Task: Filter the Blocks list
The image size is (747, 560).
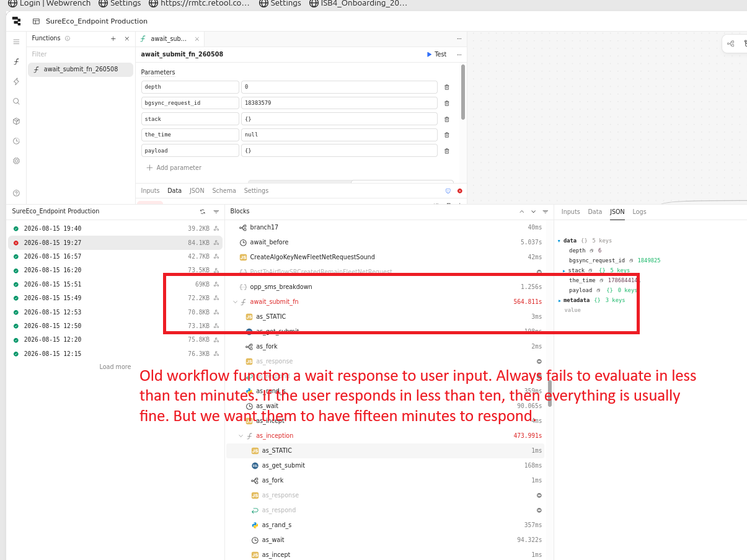Action: click(x=546, y=211)
